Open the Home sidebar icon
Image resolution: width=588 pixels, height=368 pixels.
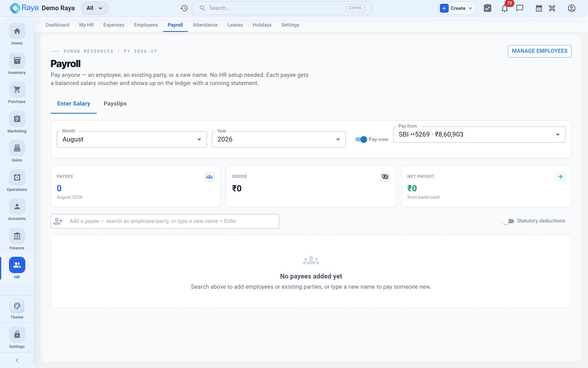pyautogui.click(x=17, y=31)
